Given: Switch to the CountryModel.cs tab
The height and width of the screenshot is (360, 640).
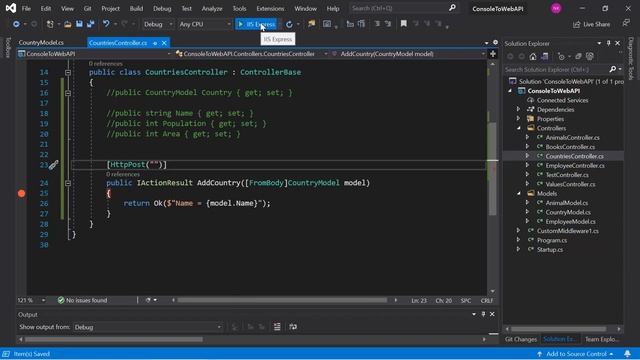Looking at the screenshot, I should coord(41,42).
